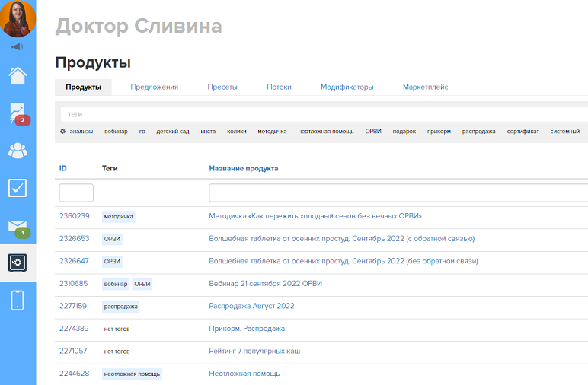Sort by Название продукта column header

click(x=243, y=168)
